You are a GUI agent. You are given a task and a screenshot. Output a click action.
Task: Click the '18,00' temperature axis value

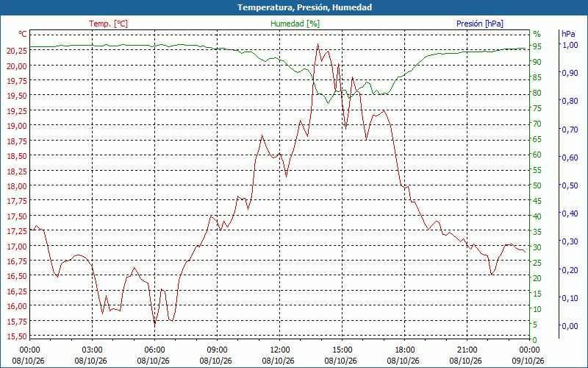17,186
